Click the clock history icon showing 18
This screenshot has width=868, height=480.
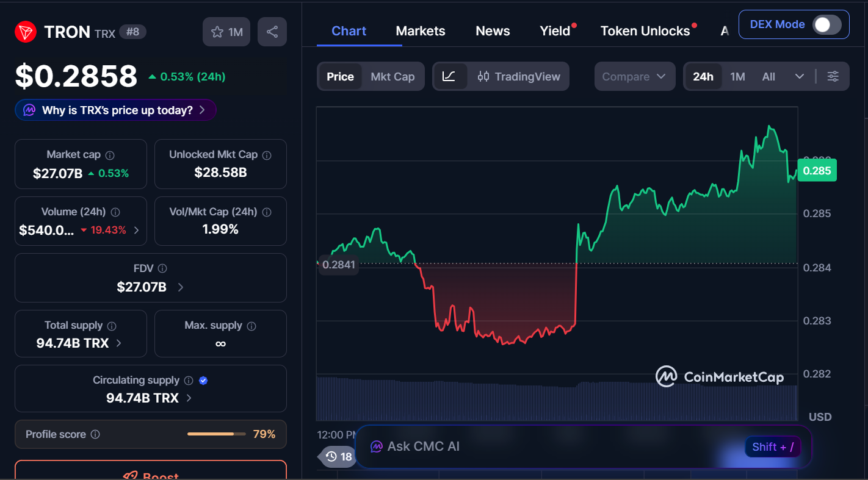click(x=333, y=456)
